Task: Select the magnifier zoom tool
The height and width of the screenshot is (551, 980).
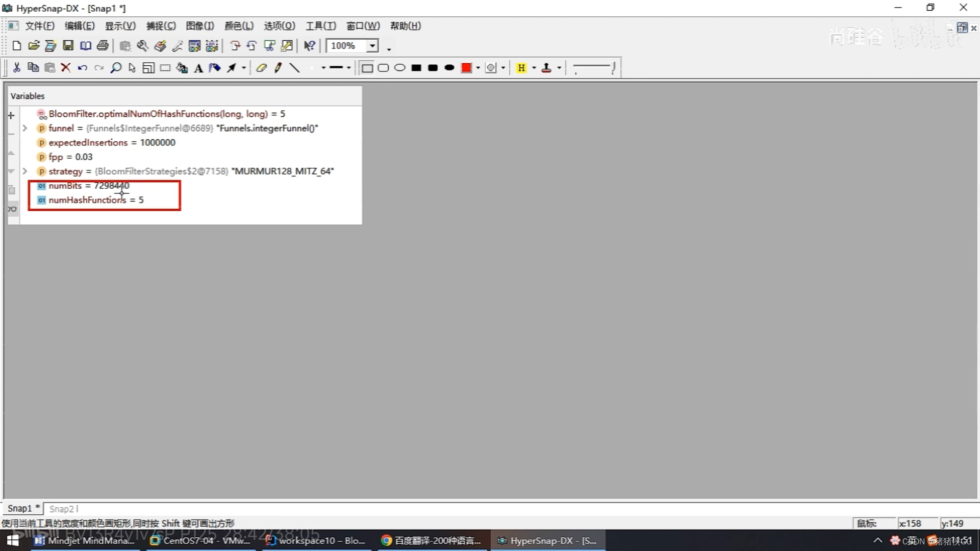Action: (116, 67)
